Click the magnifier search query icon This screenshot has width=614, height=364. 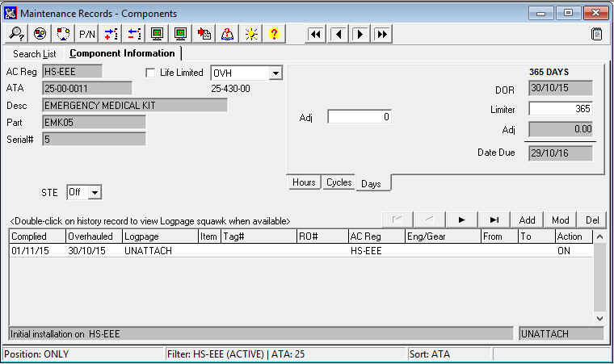coord(16,34)
